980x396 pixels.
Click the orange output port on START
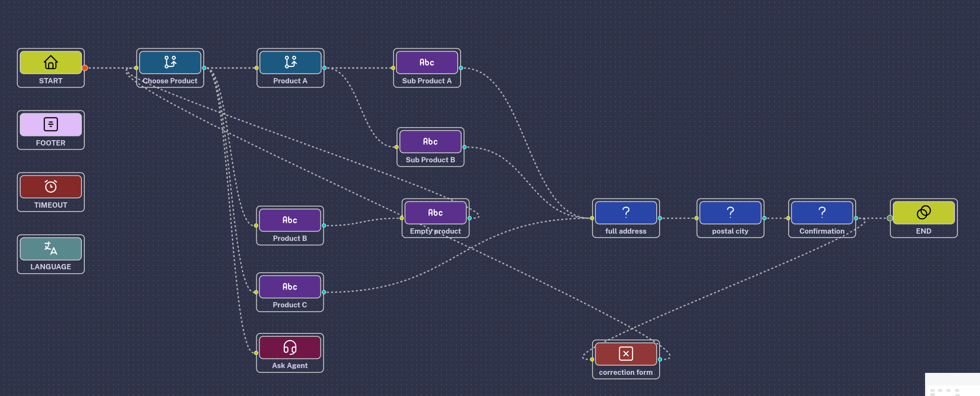pos(85,68)
